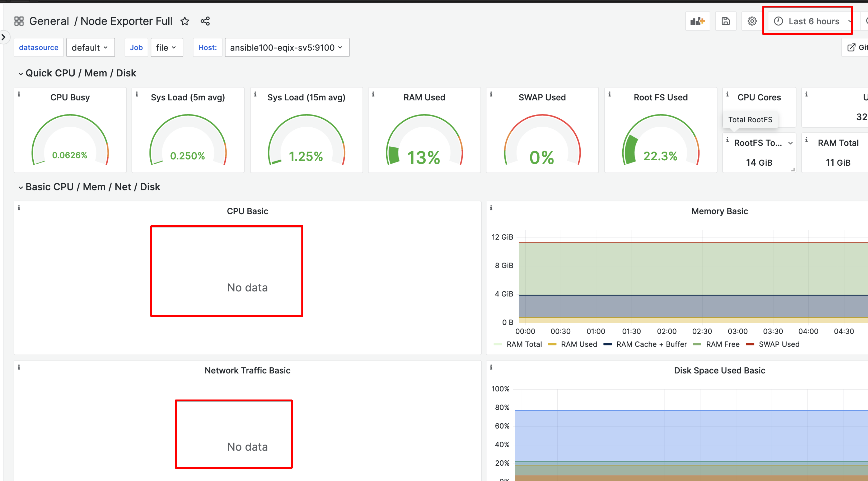Open the Job file variable selector
Screen dimensions: 868x481
[166, 47]
